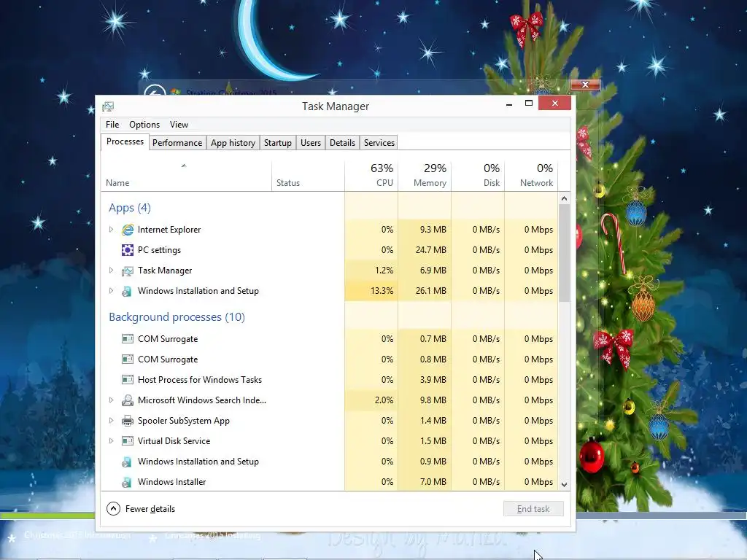Click the Windows Installer icon
This screenshot has height=560, width=747.
[127, 482]
